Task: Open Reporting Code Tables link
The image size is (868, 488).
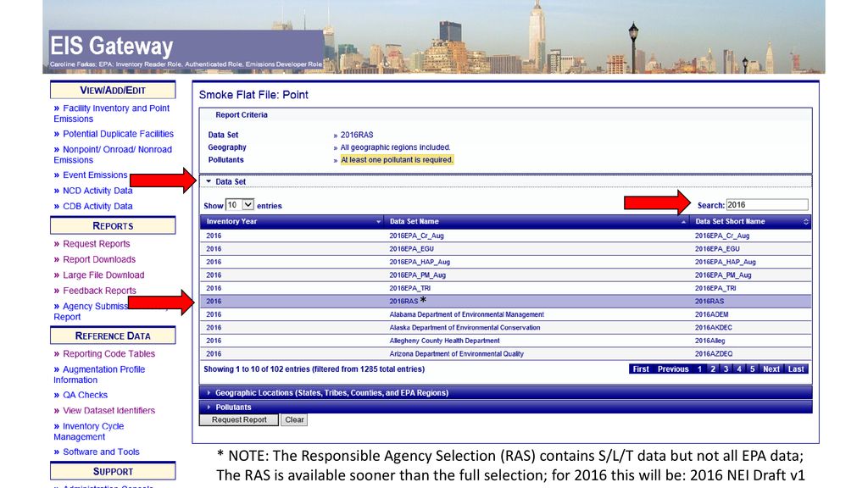Action: click(104, 353)
